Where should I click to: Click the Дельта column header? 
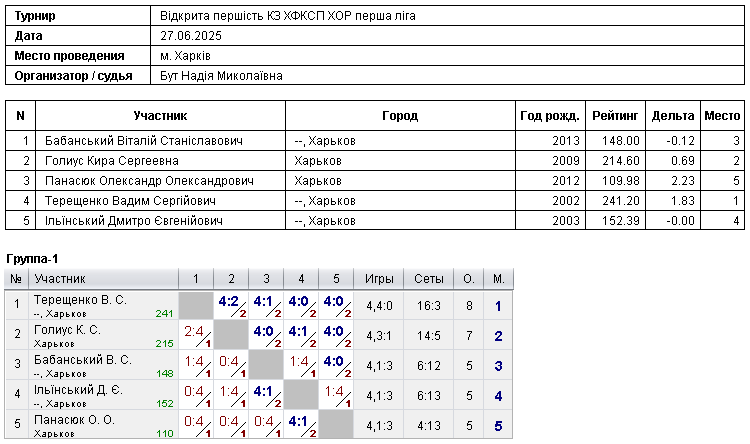[x=673, y=116]
